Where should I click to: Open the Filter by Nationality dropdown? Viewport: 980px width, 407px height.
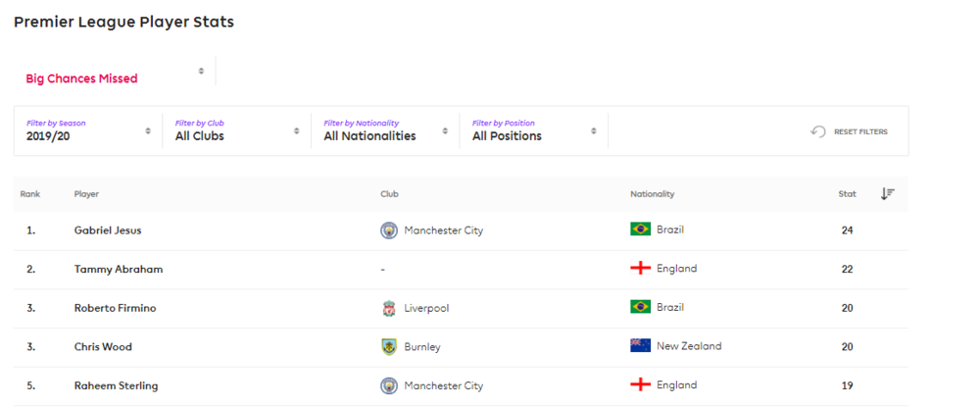coord(385,130)
